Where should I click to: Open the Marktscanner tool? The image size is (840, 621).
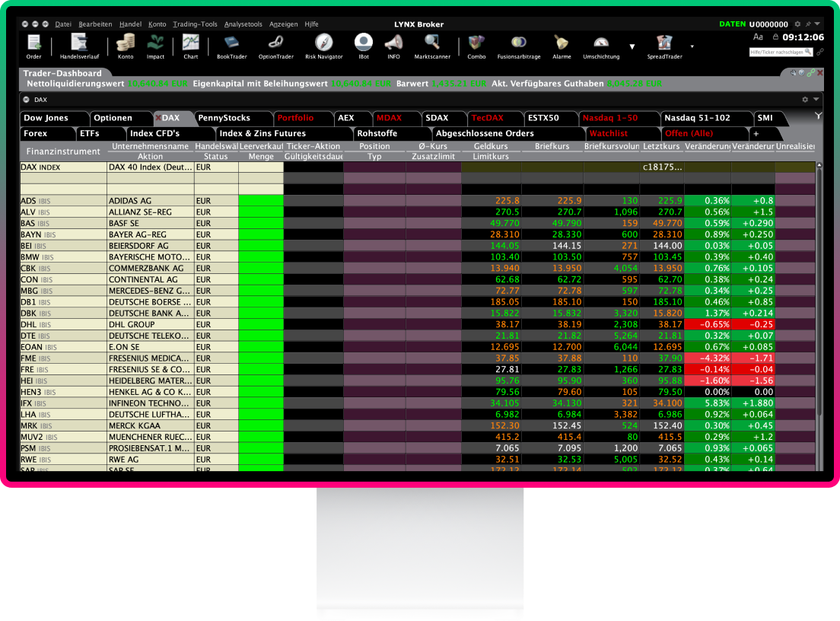coord(431,46)
